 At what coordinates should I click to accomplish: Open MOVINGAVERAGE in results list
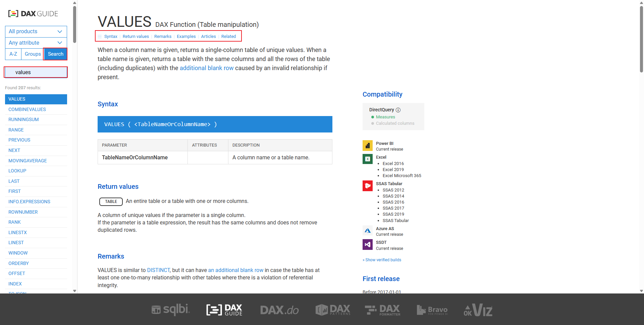click(x=36, y=161)
